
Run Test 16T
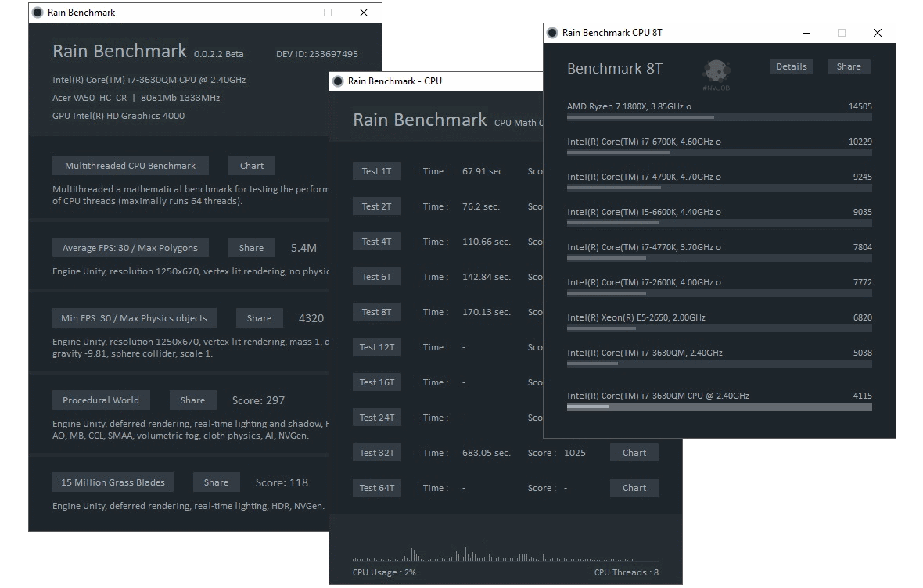click(x=376, y=382)
